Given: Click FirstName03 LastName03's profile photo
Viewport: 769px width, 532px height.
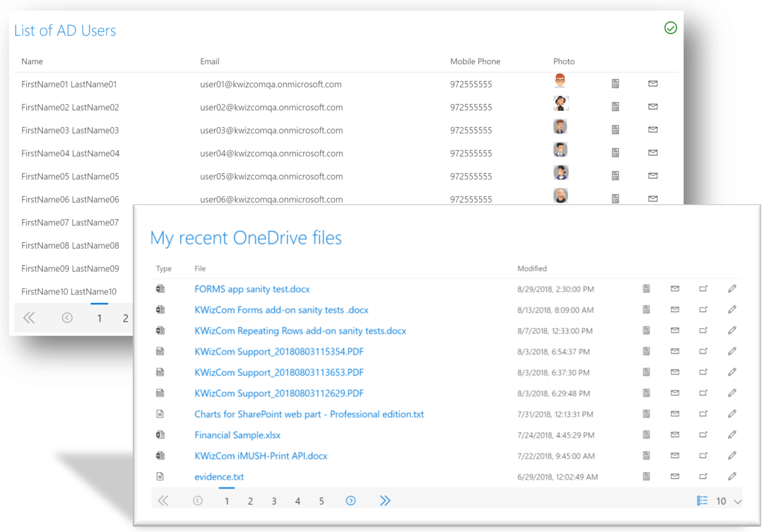Looking at the screenshot, I should [560, 126].
